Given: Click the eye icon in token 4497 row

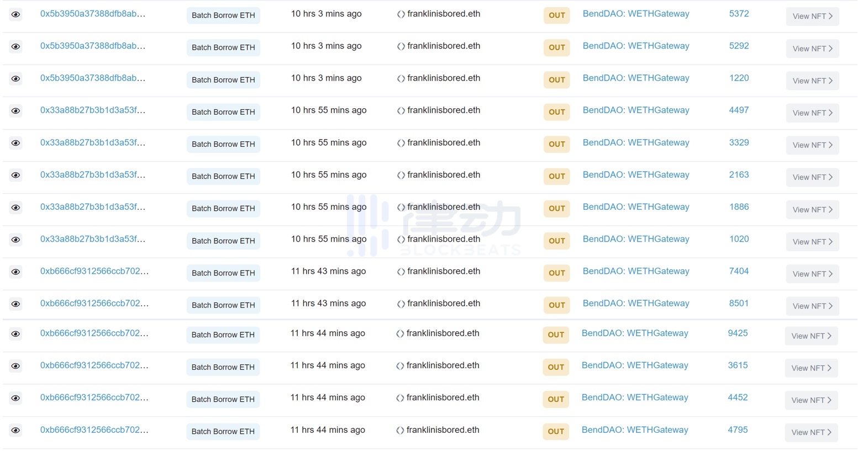Looking at the screenshot, I should (15, 111).
